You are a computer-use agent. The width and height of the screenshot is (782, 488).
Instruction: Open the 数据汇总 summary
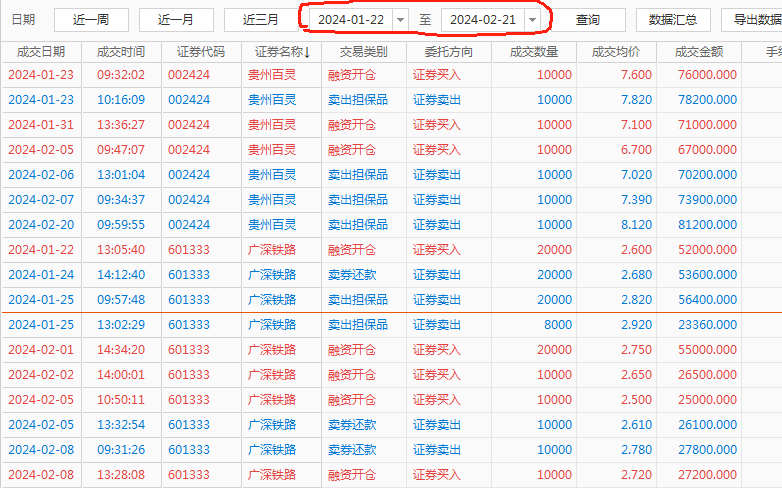click(673, 20)
